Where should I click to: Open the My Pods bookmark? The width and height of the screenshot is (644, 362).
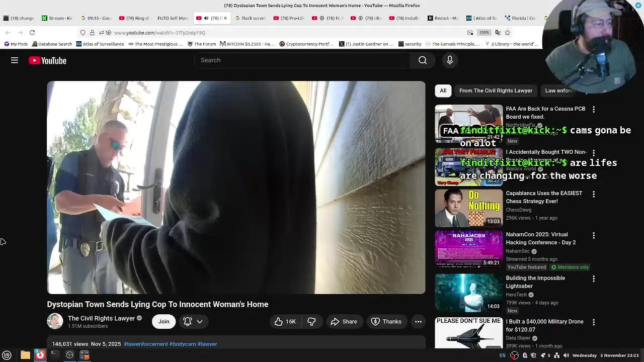click(16, 44)
